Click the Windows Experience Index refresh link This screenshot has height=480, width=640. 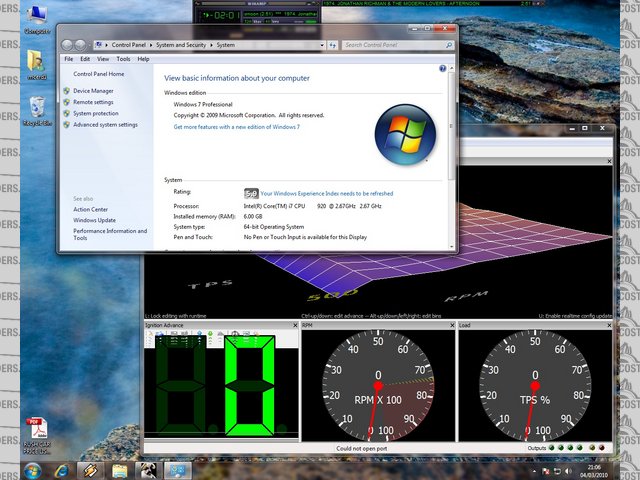[327, 193]
